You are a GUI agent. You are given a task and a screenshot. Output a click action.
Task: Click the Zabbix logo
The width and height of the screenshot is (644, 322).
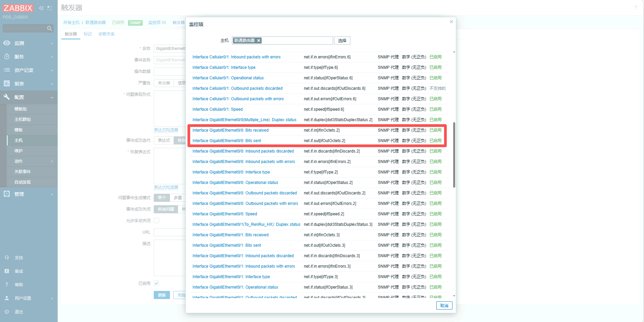(18, 8)
